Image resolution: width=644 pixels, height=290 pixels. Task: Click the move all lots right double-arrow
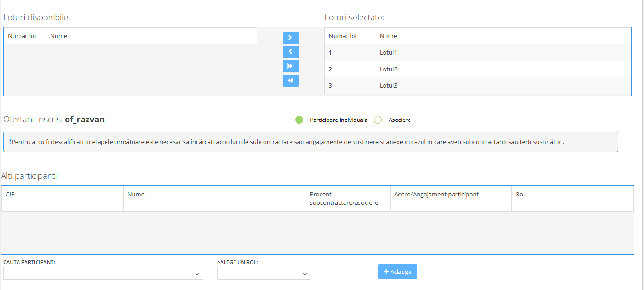coord(290,66)
